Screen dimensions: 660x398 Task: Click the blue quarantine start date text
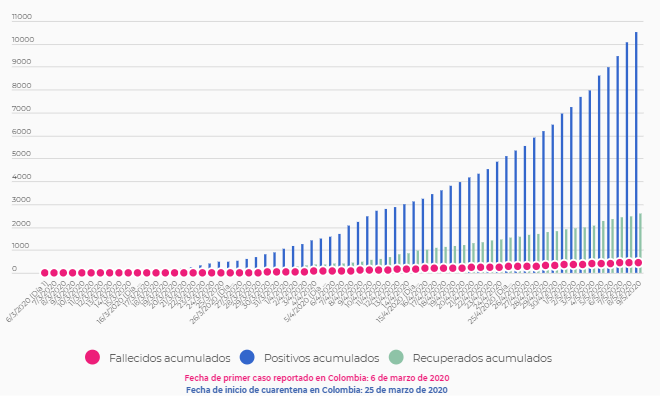tap(317, 390)
